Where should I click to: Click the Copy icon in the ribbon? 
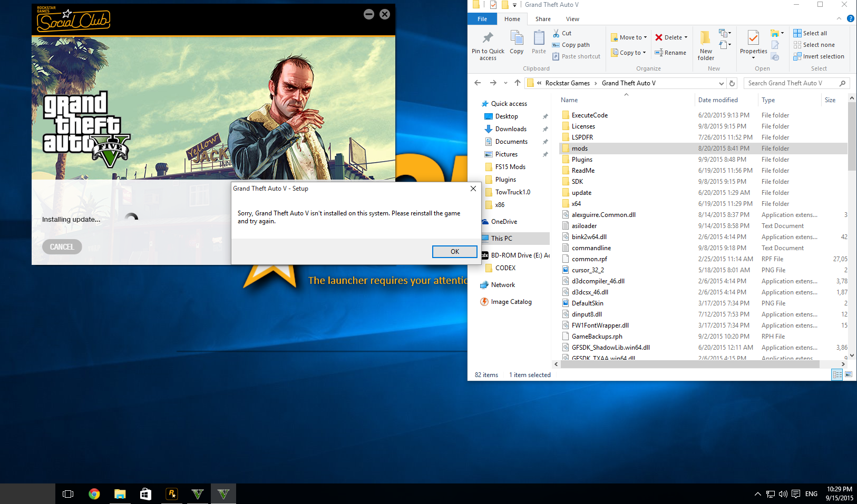(517, 38)
